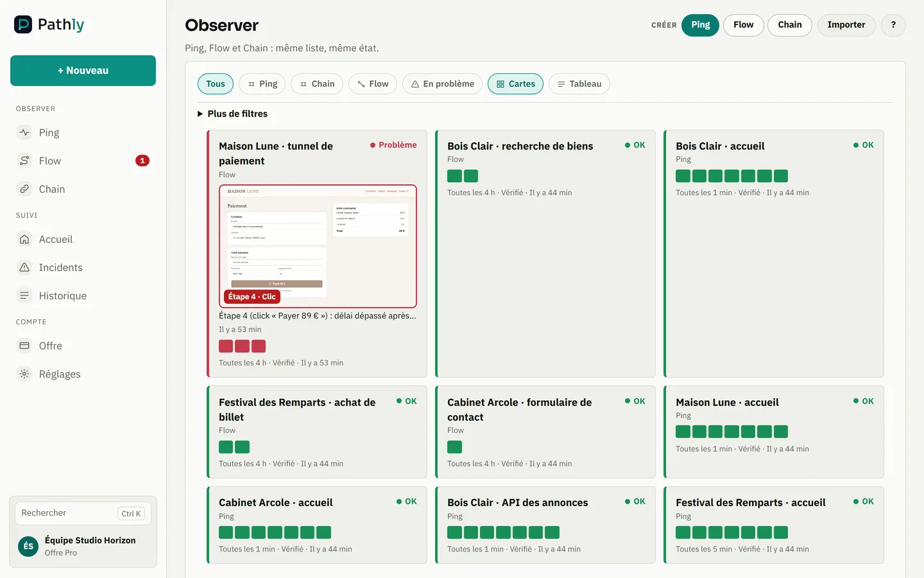The width and height of the screenshot is (924, 578).
Task: Click the help question mark button
Action: pos(893,25)
